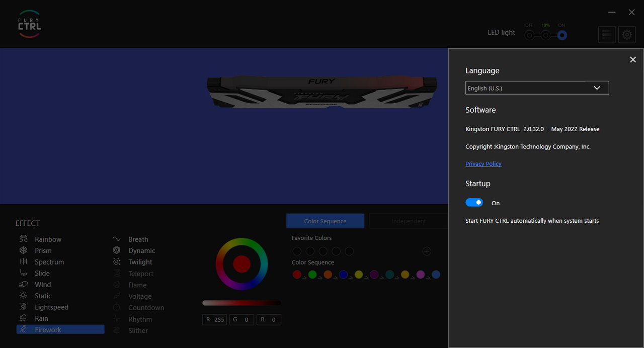This screenshot has height=348, width=644.
Task: Click the settings gear icon
Action: click(x=627, y=35)
